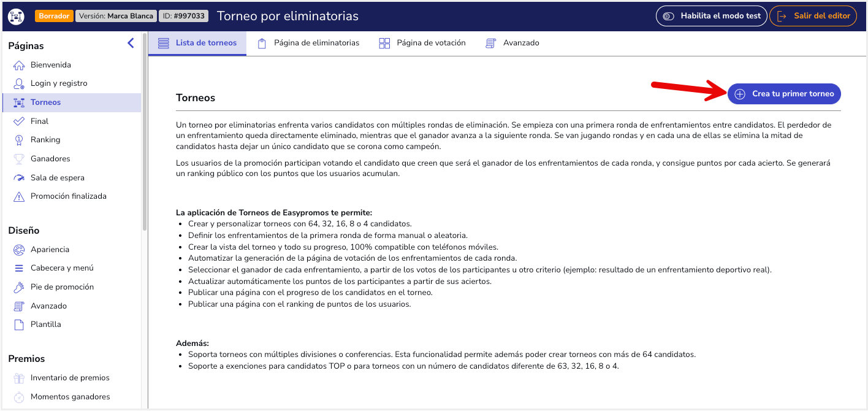
Task: Click the list icon on Lista de torneos tab
Action: pos(163,43)
